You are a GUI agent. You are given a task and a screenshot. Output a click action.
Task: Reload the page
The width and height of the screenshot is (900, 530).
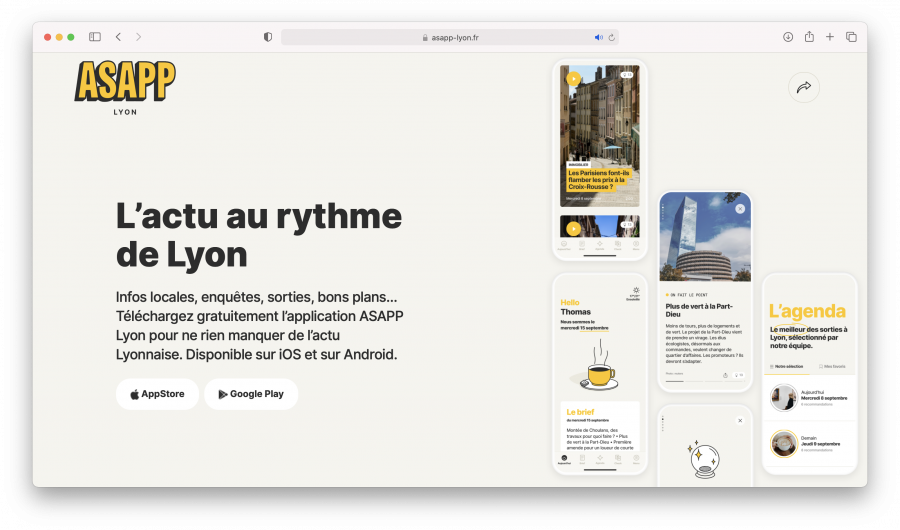click(611, 37)
